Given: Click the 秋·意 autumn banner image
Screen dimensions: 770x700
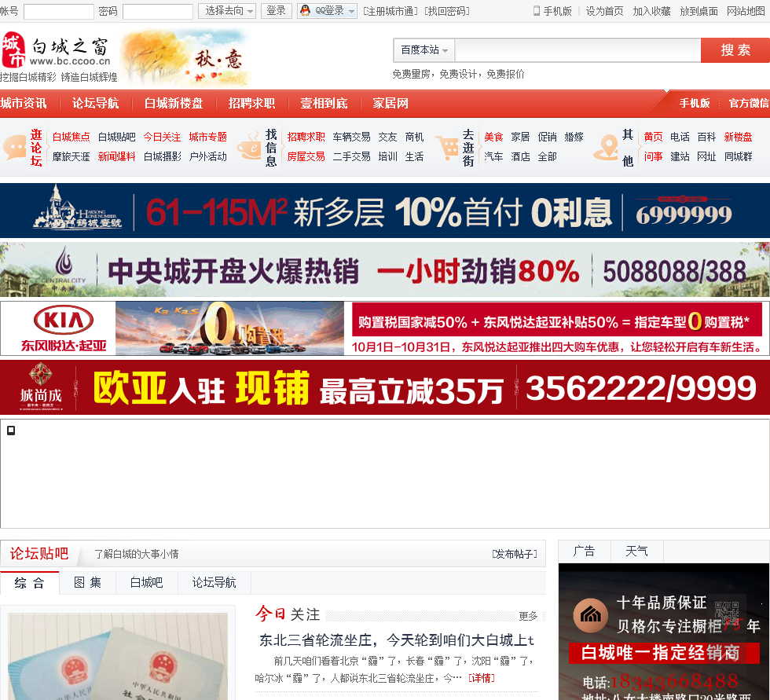Looking at the screenshot, I should pos(185,57).
